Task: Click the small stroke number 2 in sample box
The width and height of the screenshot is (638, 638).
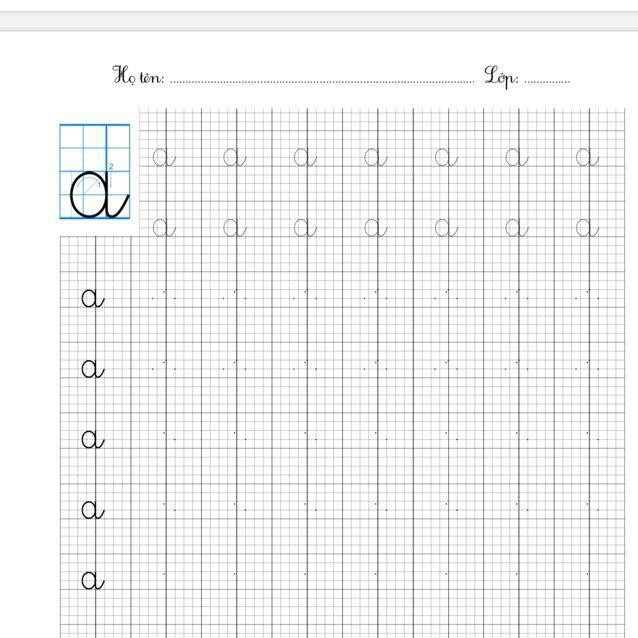Action: pos(111,165)
